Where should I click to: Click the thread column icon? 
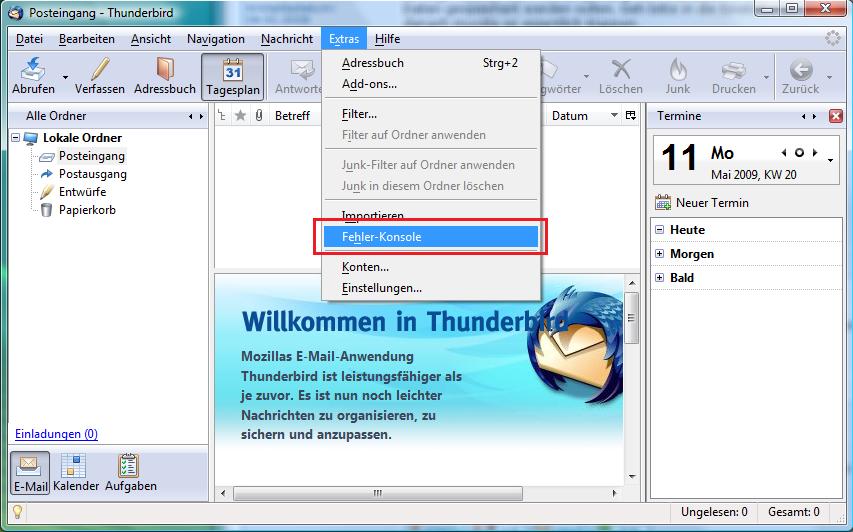(222, 115)
